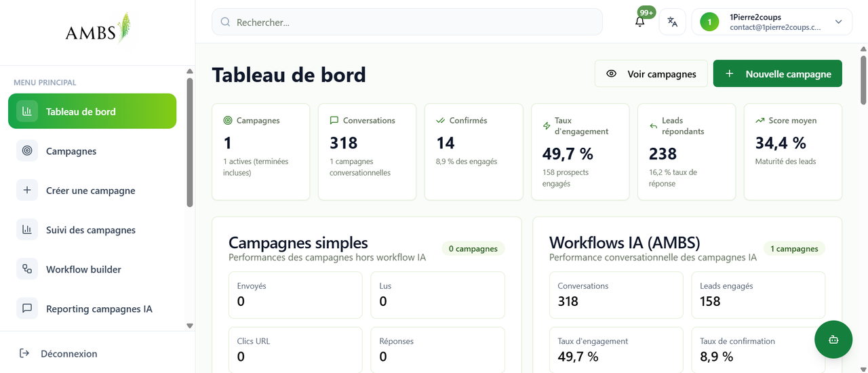The height and width of the screenshot is (373, 868).
Task: Open Créer une campagne menu item
Action: (x=92, y=190)
